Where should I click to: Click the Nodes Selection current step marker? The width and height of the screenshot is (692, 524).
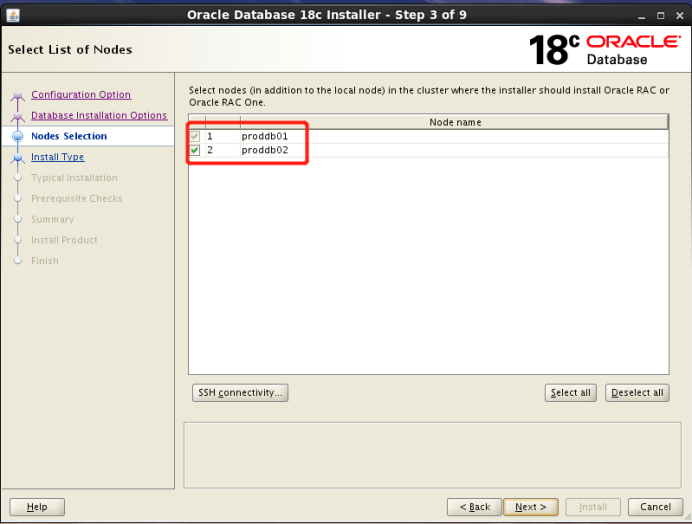click(18, 136)
